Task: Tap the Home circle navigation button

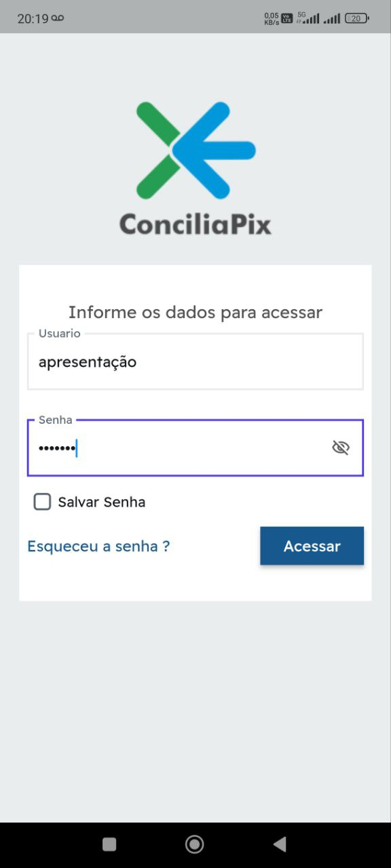Action: (194, 844)
